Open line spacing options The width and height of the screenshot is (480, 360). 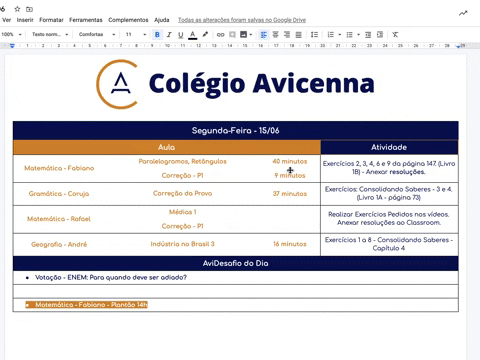(314, 35)
